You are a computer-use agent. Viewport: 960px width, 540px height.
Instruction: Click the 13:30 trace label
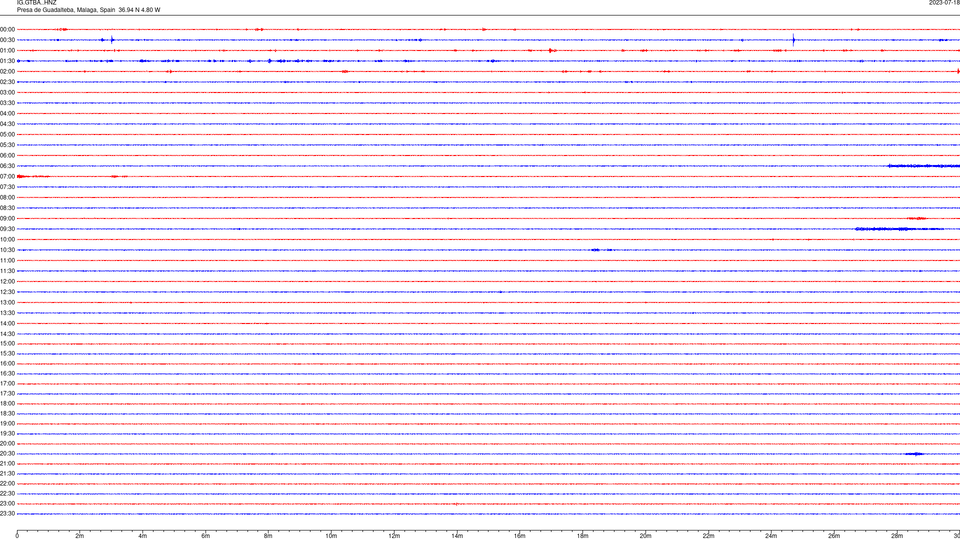(x=7, y=313)
